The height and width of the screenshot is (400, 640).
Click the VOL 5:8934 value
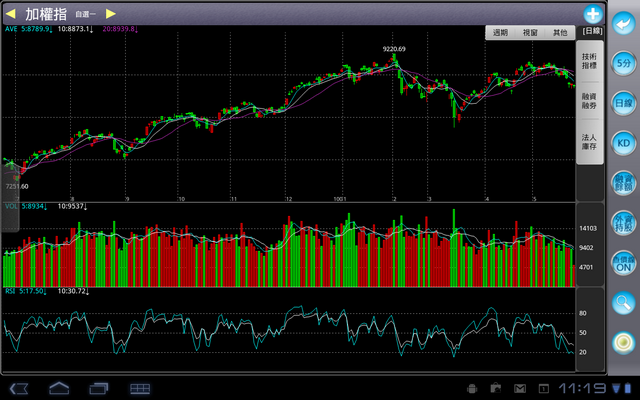(x=26, y=207)
